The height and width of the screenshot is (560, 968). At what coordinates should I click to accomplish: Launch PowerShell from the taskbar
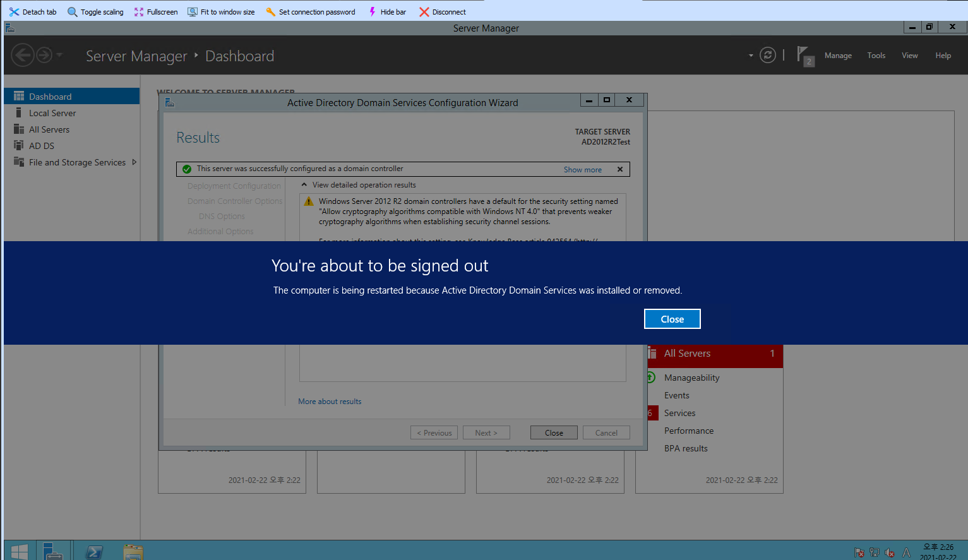[94, 552]
